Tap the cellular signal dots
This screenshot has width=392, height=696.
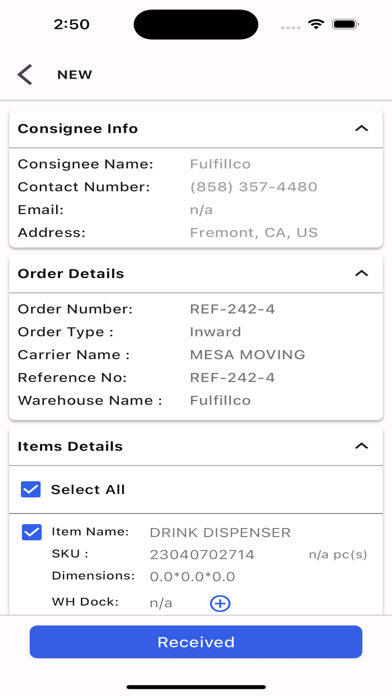(x=291, y=28)
